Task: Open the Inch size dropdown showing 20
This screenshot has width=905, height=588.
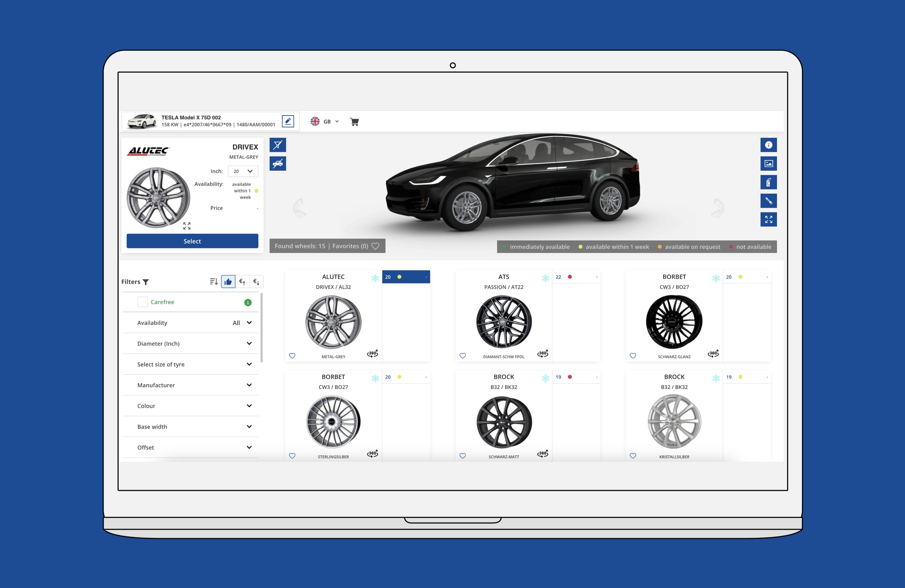Action: 243,171
